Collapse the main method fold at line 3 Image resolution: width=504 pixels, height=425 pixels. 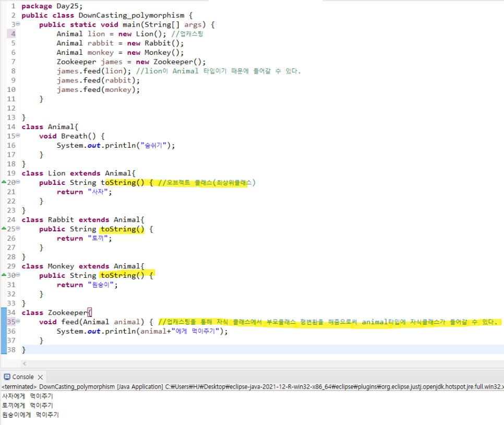pyautogui.click(x=18, y=24)
